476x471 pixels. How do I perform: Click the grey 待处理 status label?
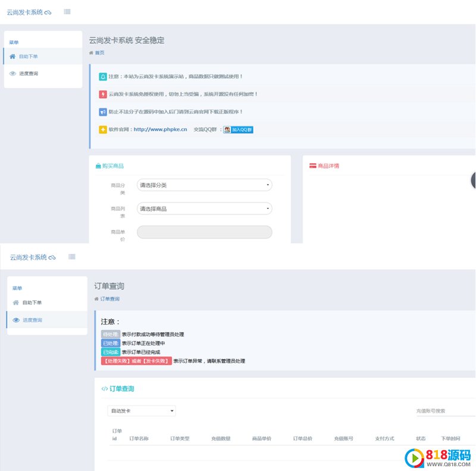coord(111,334)
